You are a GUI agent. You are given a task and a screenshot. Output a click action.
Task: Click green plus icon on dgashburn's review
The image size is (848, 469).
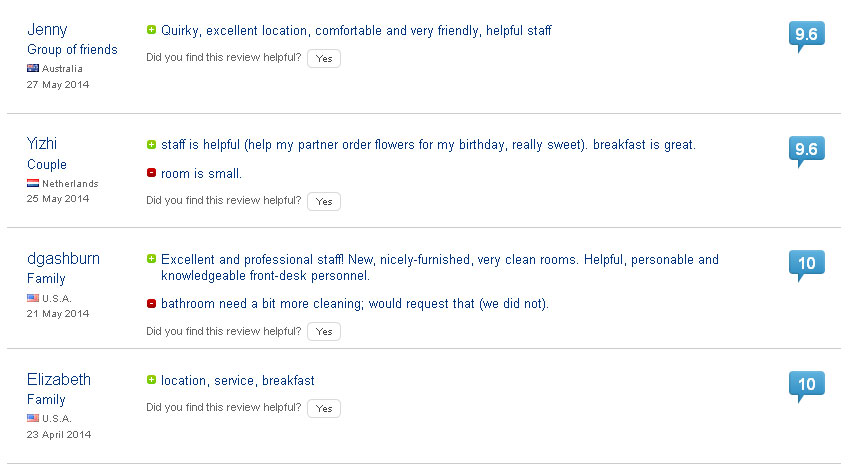click(x=151, y=259)
